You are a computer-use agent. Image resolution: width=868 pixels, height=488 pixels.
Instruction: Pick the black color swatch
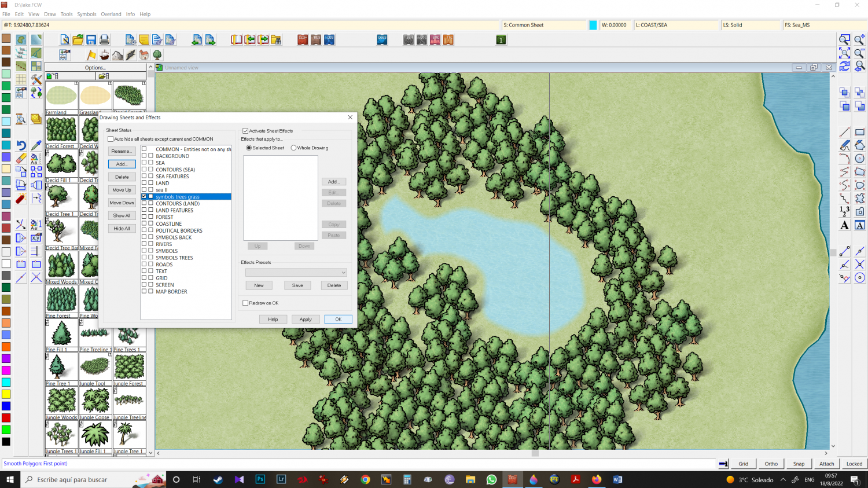click(x=6, y=442)
